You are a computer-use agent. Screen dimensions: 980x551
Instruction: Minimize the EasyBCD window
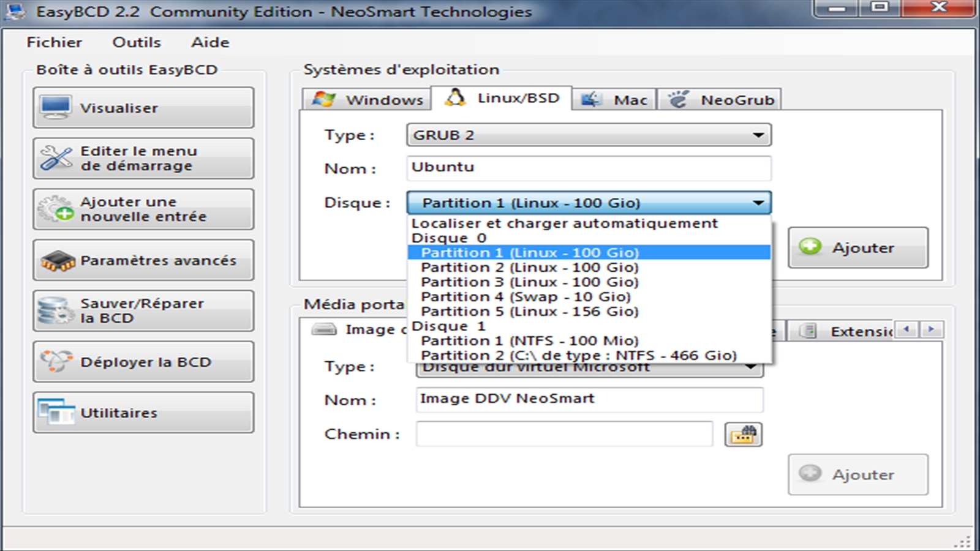837,8
